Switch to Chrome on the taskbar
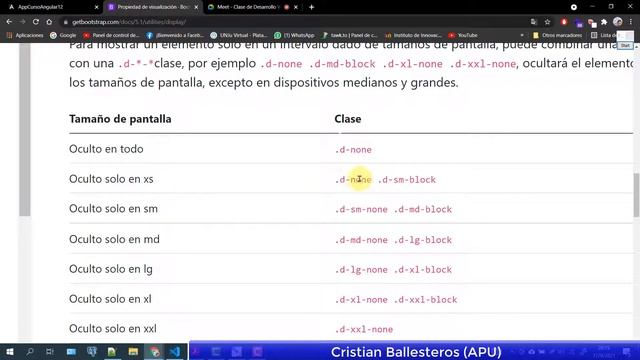Screen dimensions: 640x360 coord(154,352)
